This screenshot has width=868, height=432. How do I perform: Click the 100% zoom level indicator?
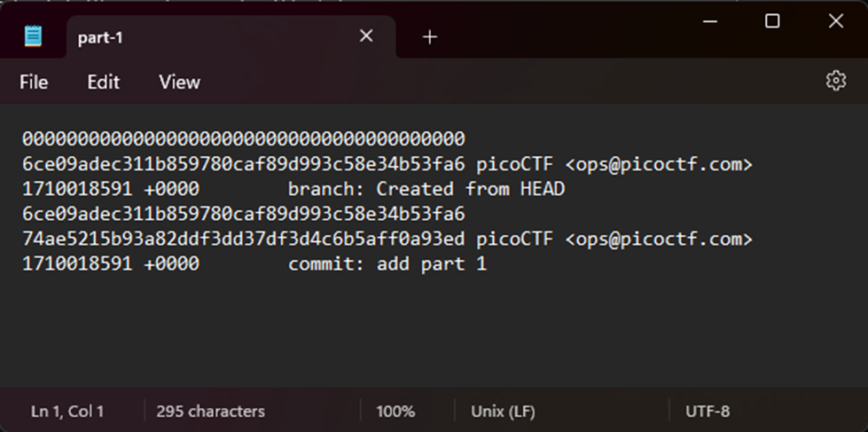[395, 411]
